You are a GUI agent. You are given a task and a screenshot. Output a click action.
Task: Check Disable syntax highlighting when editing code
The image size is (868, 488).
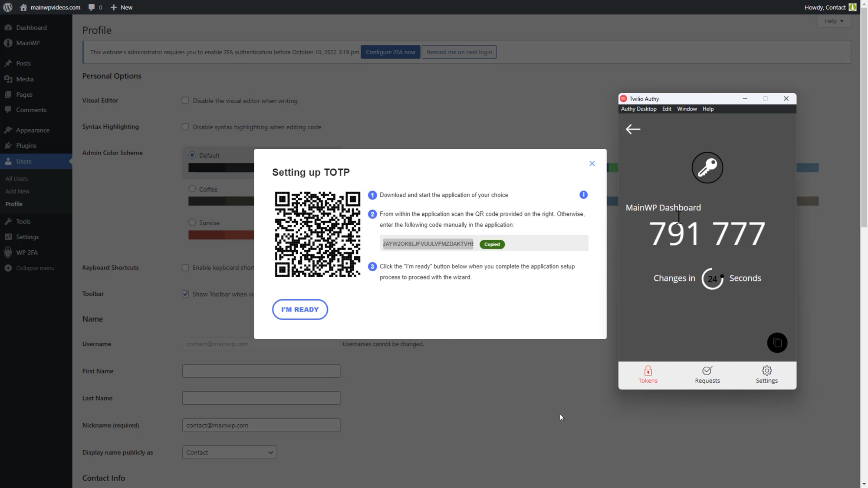[185, 127]
